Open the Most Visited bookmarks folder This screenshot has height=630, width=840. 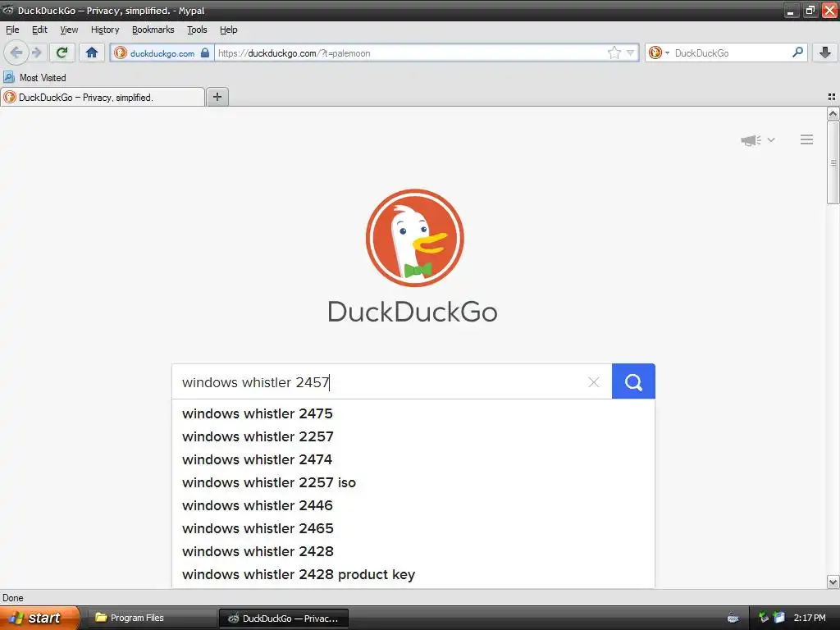click(35, 78)
